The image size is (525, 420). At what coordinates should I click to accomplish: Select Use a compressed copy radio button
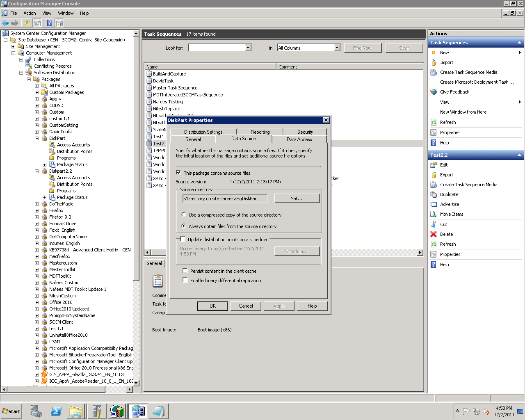click(184, 215)
